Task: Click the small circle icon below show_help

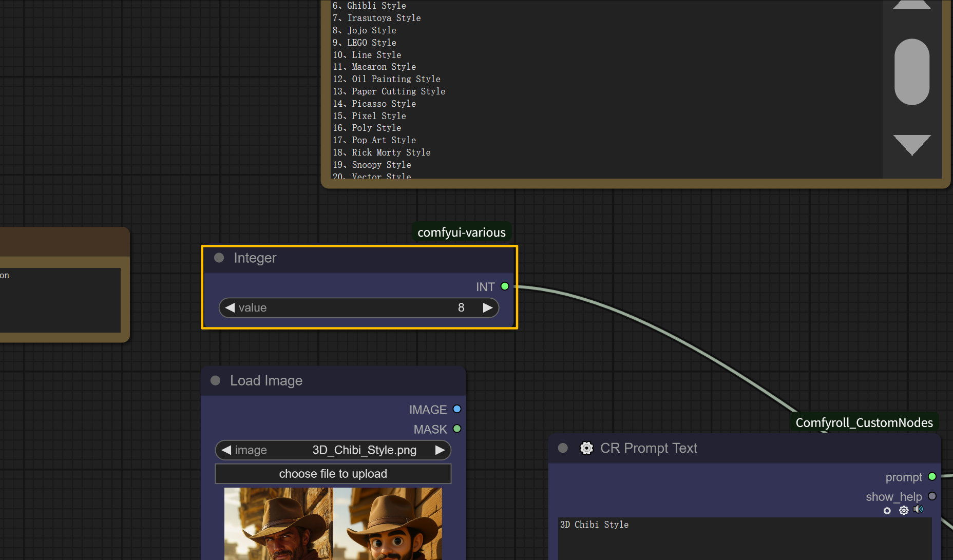Action: click(887, 511)
